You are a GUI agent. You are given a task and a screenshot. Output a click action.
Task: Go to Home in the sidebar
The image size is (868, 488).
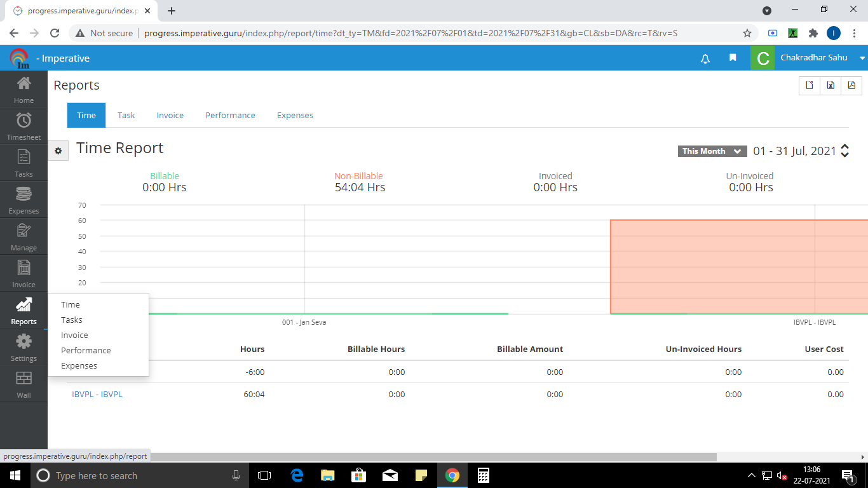coord(24,89)
